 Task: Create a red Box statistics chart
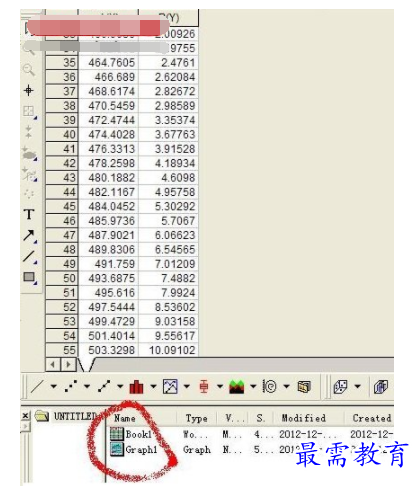coord(204,387)
